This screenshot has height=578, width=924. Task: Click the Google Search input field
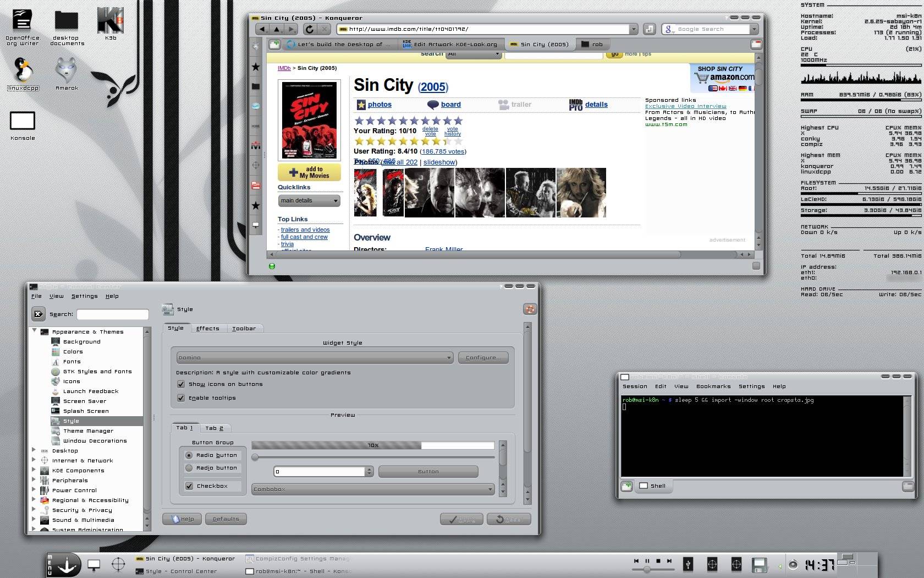pos(712,29)
